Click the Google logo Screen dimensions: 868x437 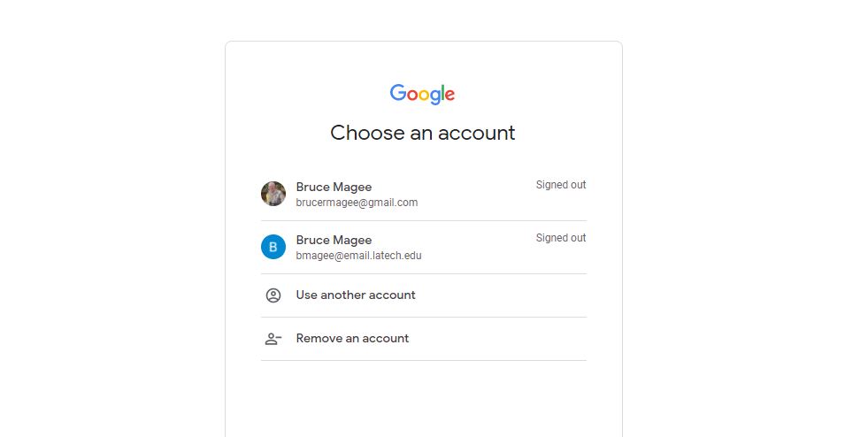(422, 94)
